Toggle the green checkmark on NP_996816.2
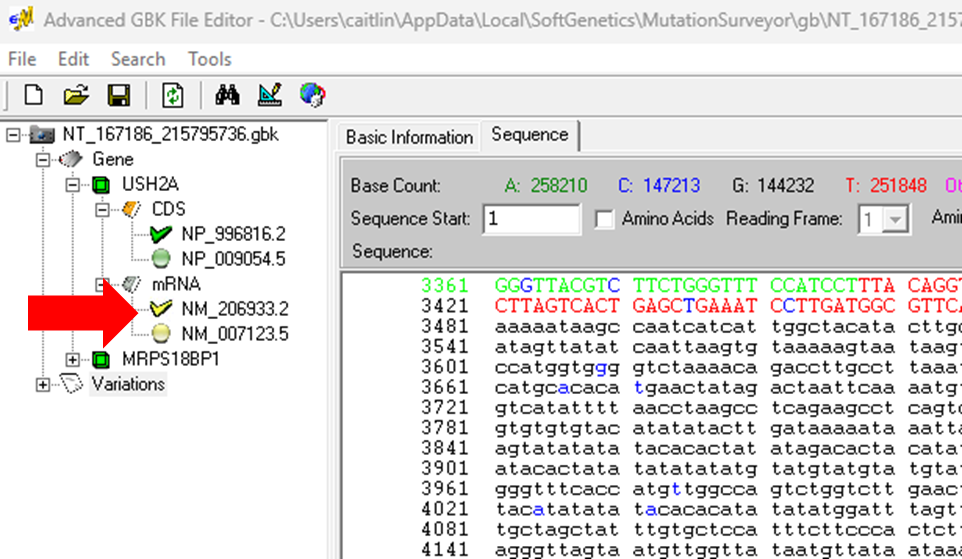This screenshot has width=962, height=559. click(161, 234)
